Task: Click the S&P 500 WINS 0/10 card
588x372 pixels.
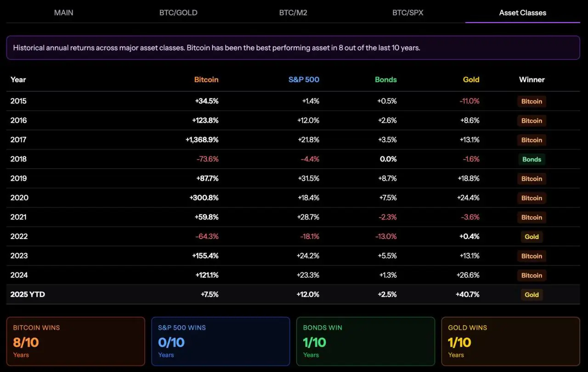Action: [220, 341]
